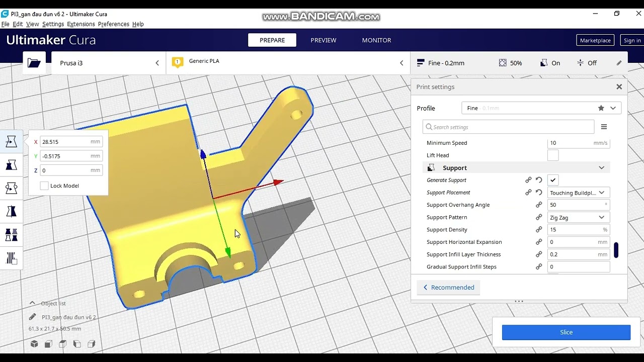Click the Minimum Speed value field
The width and height of the screenshot is (644, 362).
point(579,143)
